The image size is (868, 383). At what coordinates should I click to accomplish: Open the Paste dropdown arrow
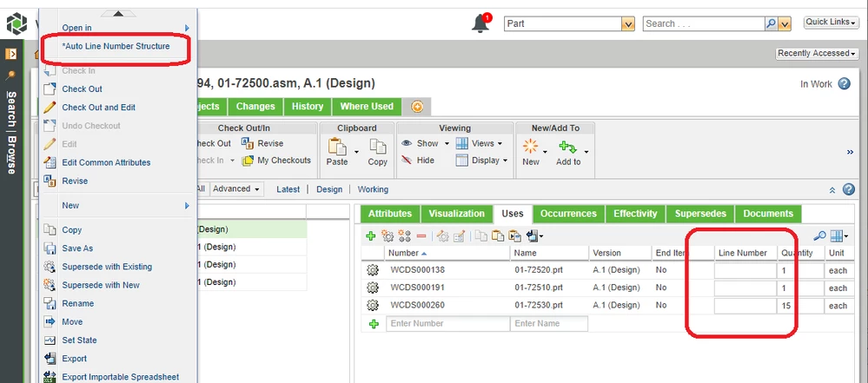pos(356,152)
